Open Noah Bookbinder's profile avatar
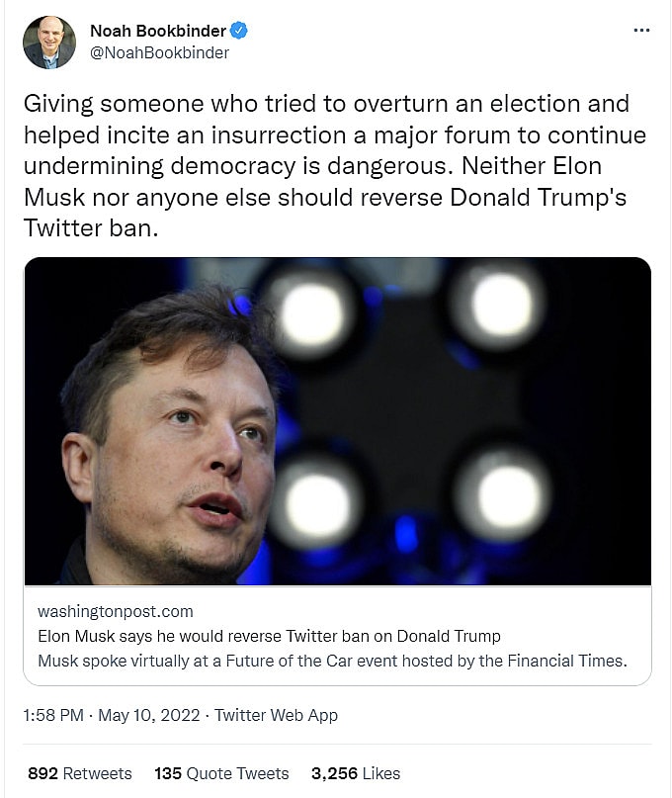672x798 pixels. click(x=49, y=42)
